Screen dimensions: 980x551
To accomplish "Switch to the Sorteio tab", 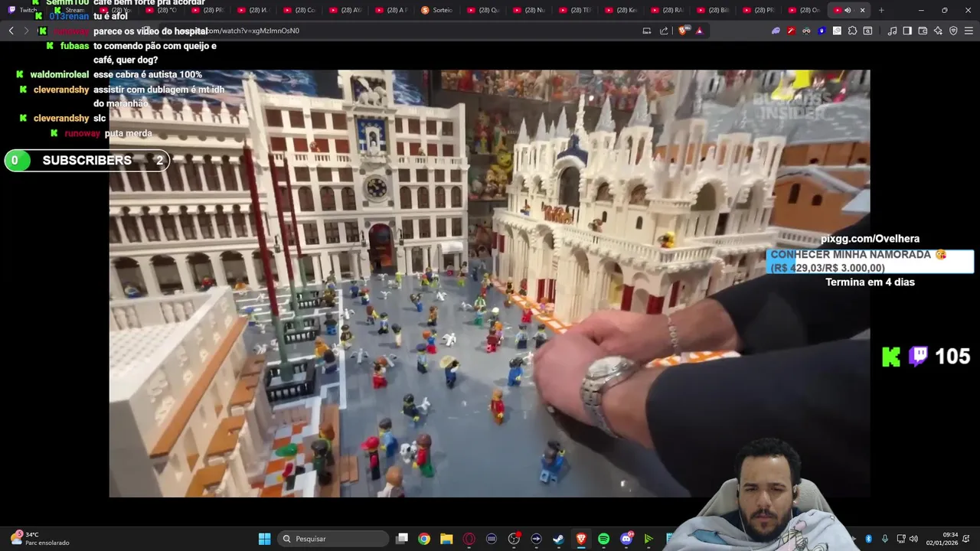I will [438, 10].
